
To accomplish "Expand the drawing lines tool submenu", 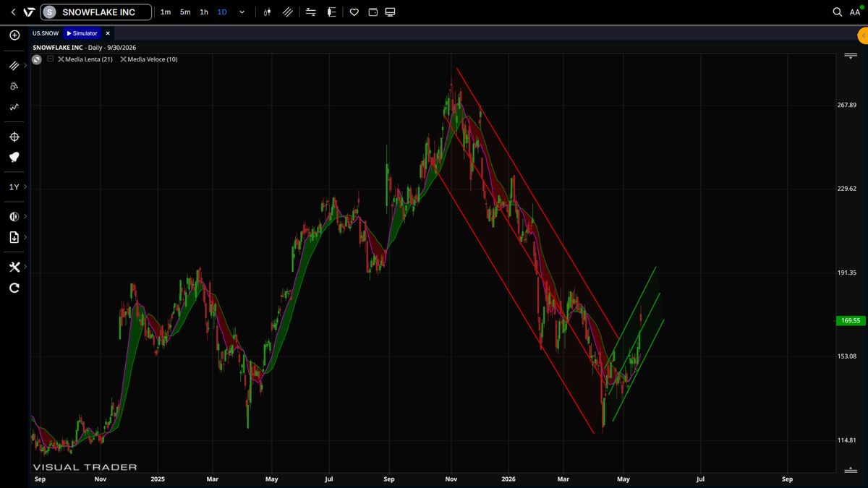I will pyautogui.click(x=25, y=65).
